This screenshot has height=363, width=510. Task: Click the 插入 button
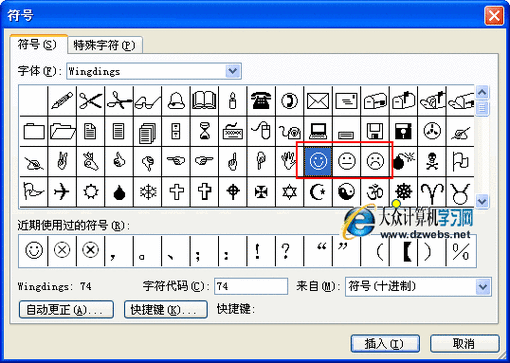[x=385, y=344]
